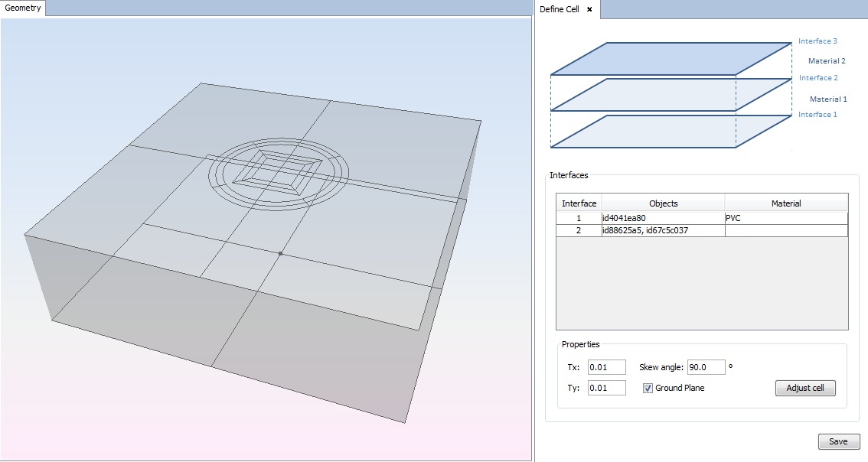Click the Objects column header
This screenshot has height=462, width=868.
tap(663, 203)
